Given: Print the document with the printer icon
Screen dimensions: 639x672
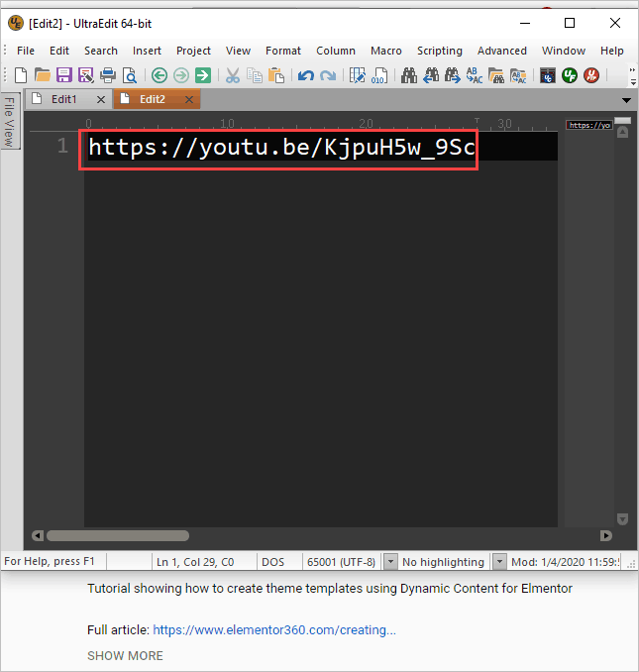Looking at the screenshot, I should point(108,75).
